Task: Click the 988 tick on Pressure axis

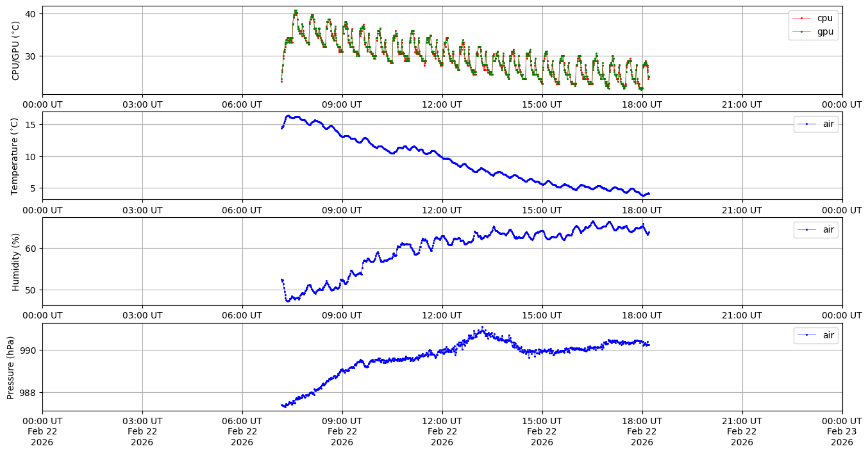Action: [x=28, y=392]
